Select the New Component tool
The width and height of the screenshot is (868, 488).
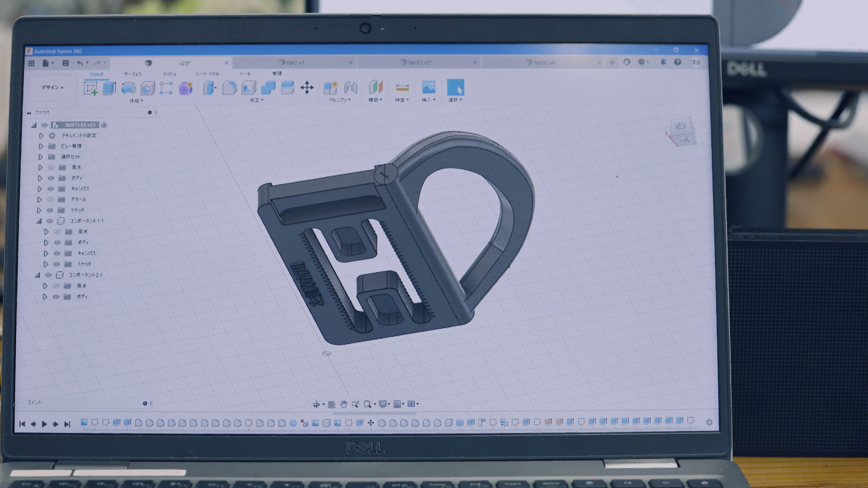click(x=331, y=88)
